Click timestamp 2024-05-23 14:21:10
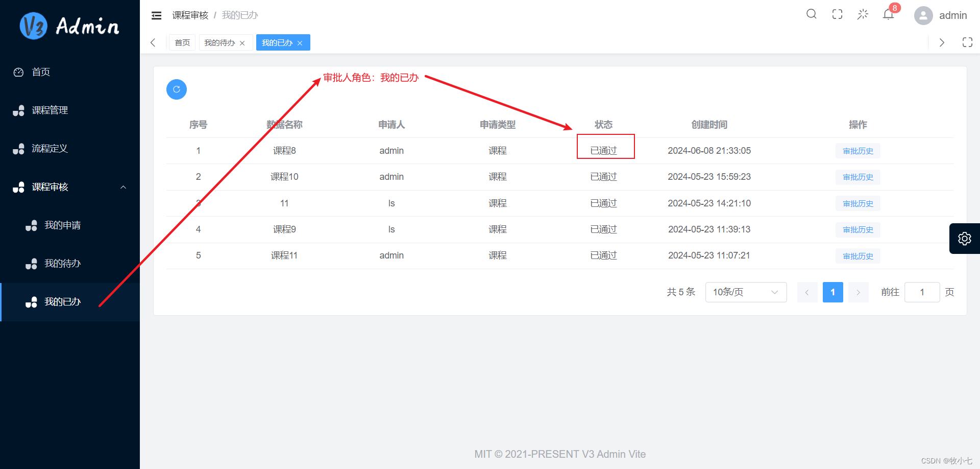The height and width of the screenshot is (469, 980). (709, 203)
